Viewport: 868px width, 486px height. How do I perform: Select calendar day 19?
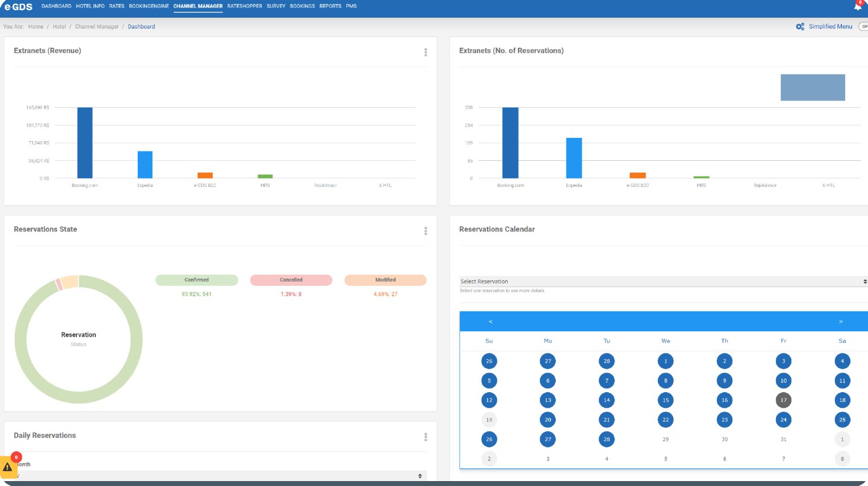pos(489,420)
